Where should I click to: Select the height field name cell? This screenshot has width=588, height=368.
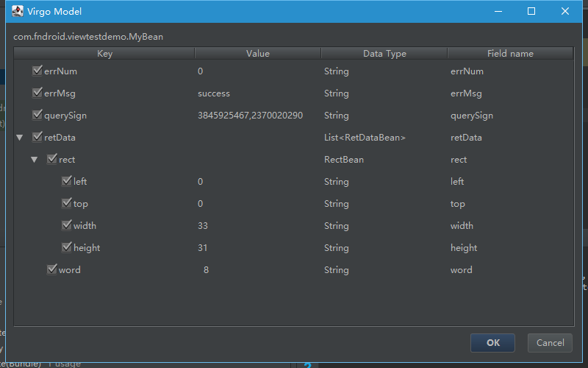[464, 248]
